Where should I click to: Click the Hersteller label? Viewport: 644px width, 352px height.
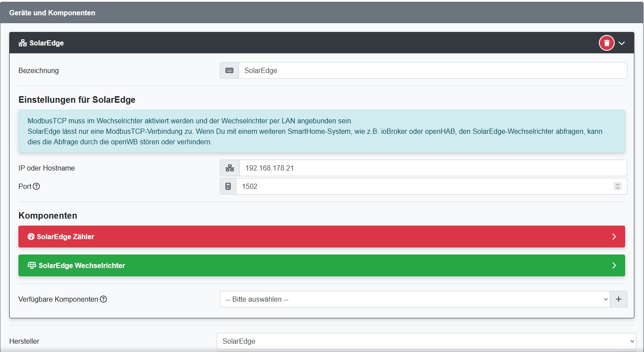24,341
